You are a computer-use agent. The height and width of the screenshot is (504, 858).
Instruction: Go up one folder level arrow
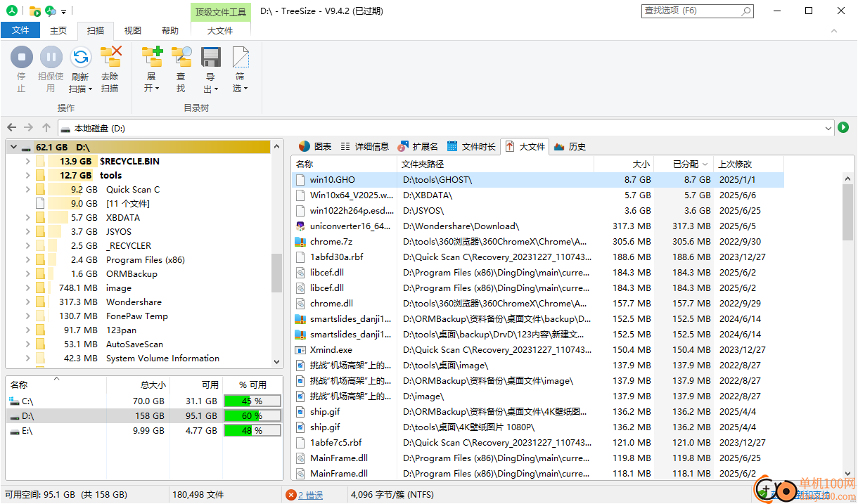(x=46, y=127)
